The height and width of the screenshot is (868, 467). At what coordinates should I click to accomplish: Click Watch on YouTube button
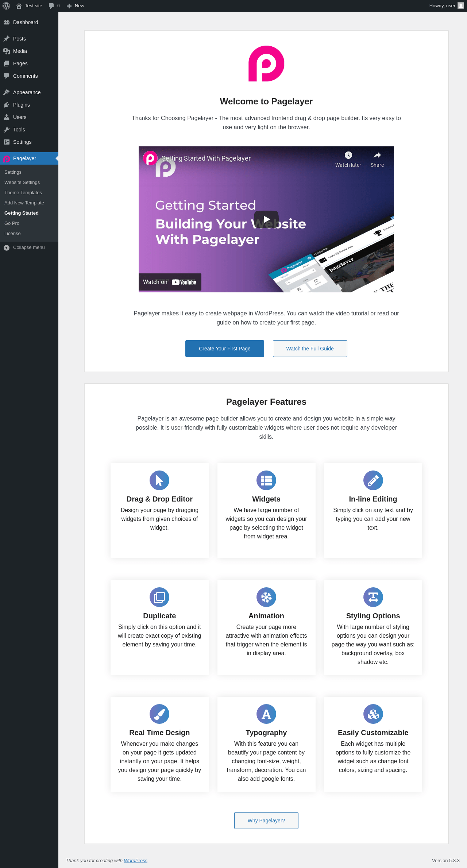point(170,282)
